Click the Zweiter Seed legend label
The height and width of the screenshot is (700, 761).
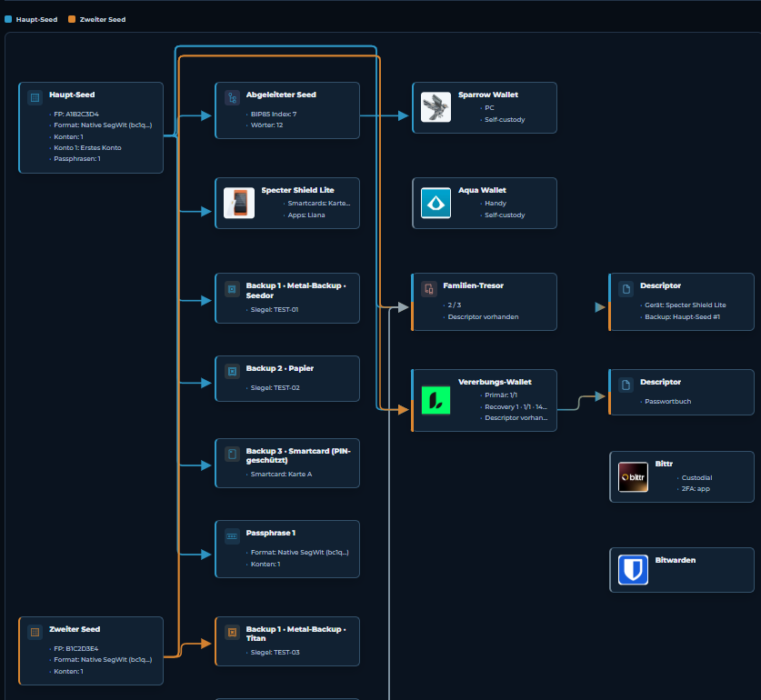[103, 19]
